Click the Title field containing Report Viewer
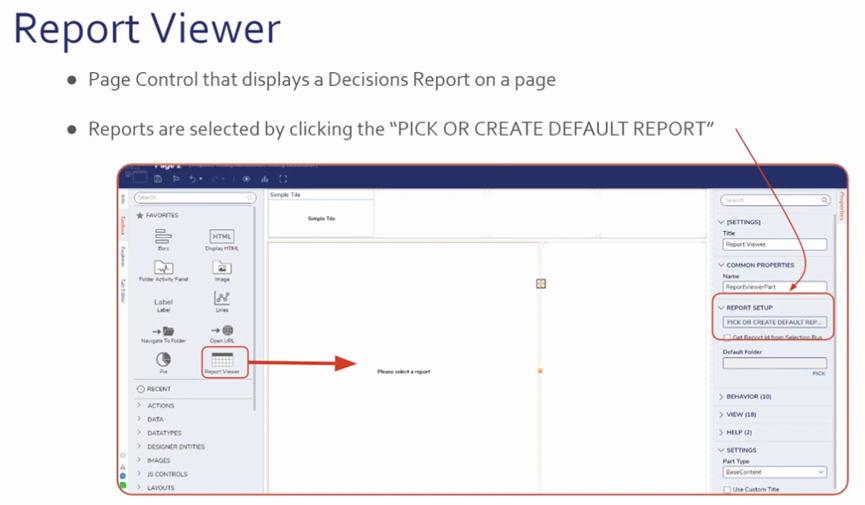Screen dimensions: 865x505 [775, 244]
